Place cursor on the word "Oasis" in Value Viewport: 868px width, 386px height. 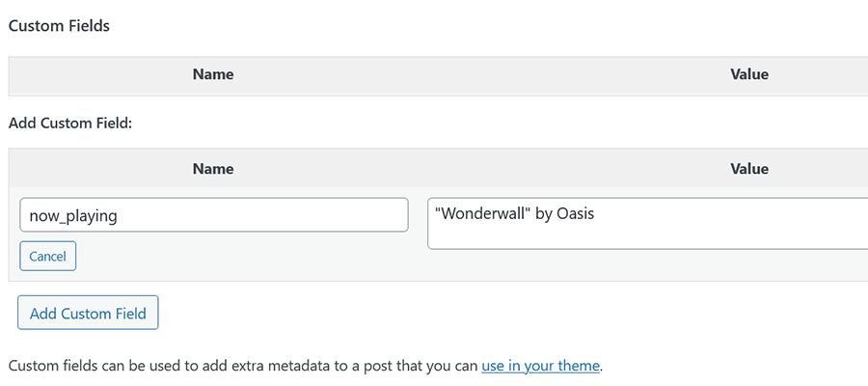pos(576,213)
